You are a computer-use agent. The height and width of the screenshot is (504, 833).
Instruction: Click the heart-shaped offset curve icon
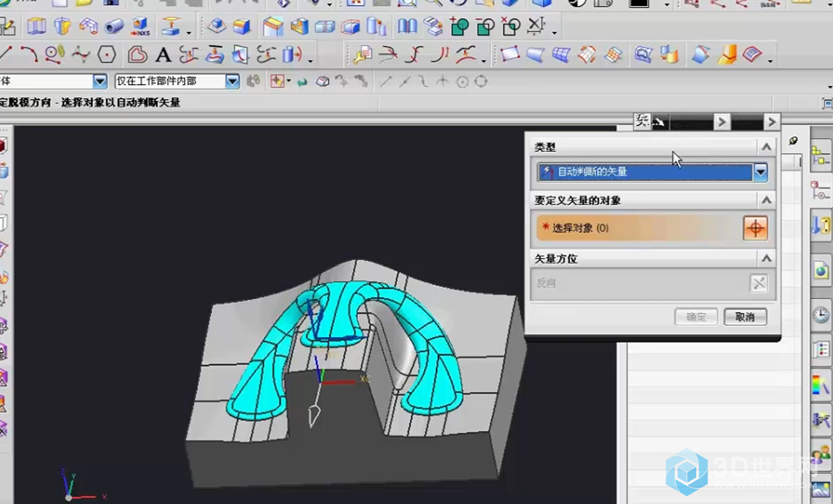pyautogui.click(x=137, y=54)
